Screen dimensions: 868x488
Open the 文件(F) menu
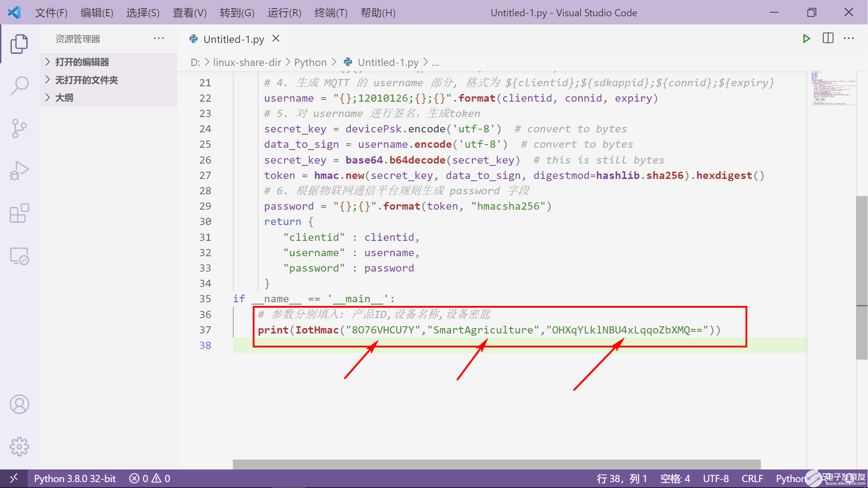pos(51,13)
